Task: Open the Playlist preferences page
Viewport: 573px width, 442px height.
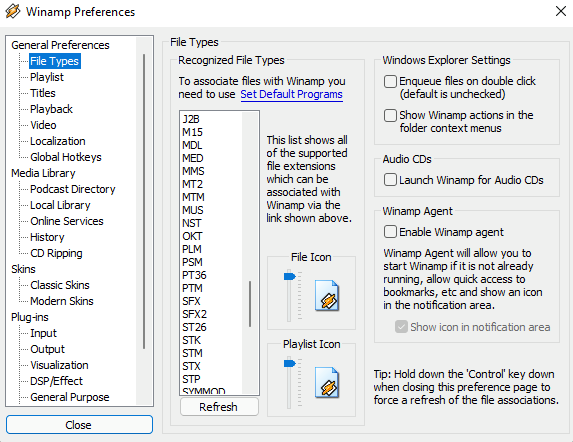Action: [47, 77]
